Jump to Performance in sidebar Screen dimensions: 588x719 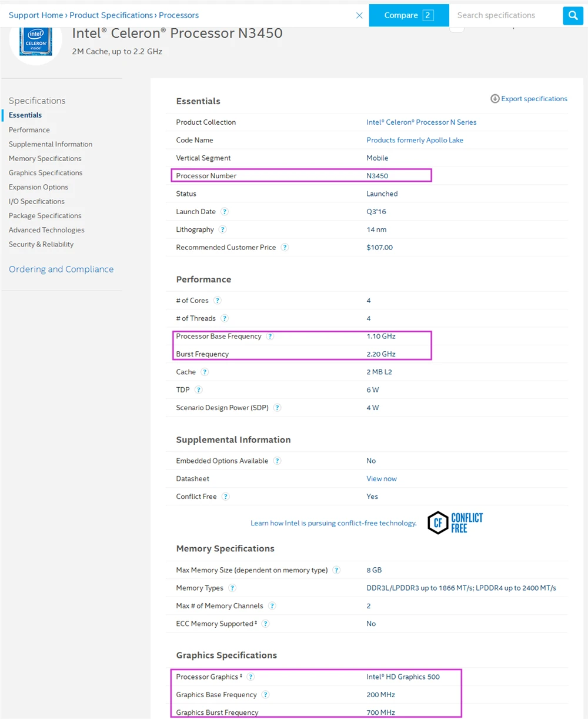click(29, 130)
